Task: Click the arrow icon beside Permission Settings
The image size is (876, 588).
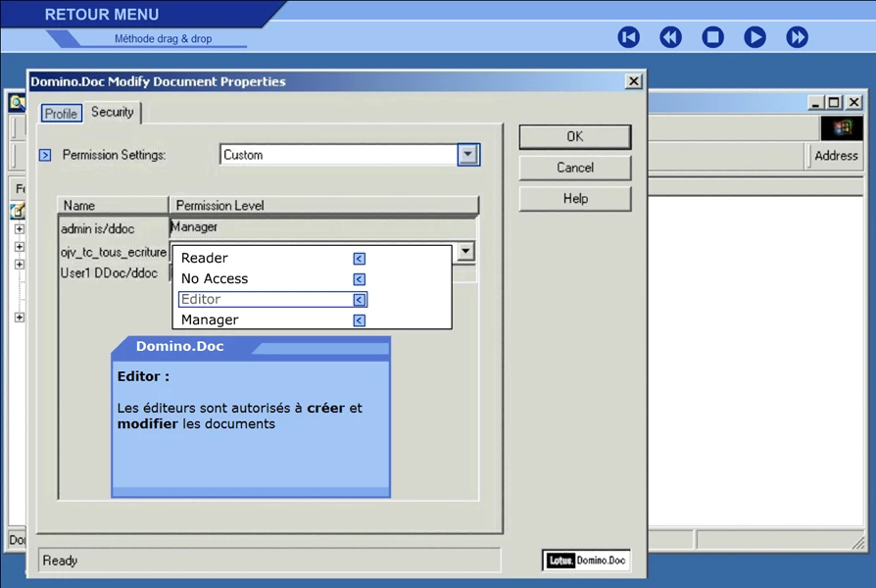Action: click(x=45, y=155)
